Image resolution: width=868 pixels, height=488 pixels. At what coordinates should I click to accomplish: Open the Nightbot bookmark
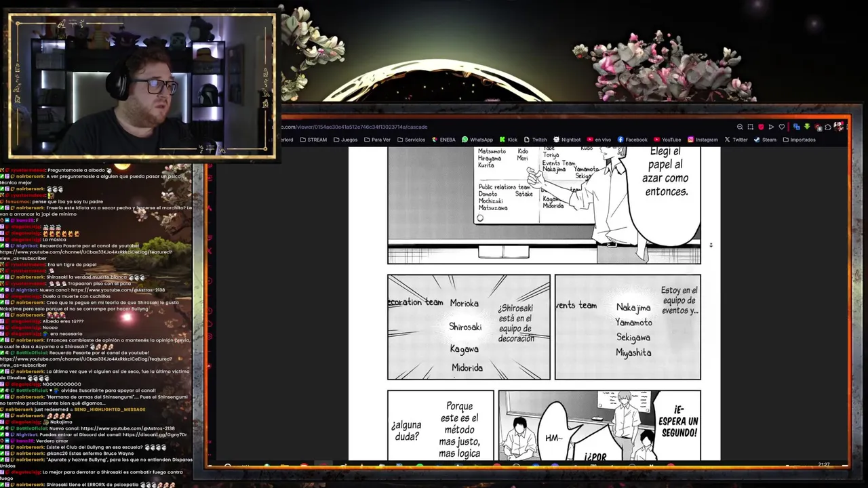(x=567, y=140)
